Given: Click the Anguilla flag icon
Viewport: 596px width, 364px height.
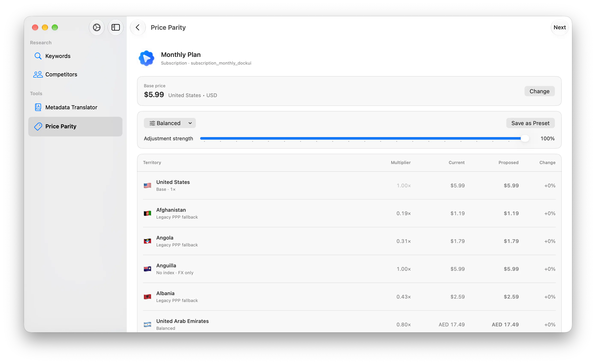Looking at the screenshot, I should point(147,269).
